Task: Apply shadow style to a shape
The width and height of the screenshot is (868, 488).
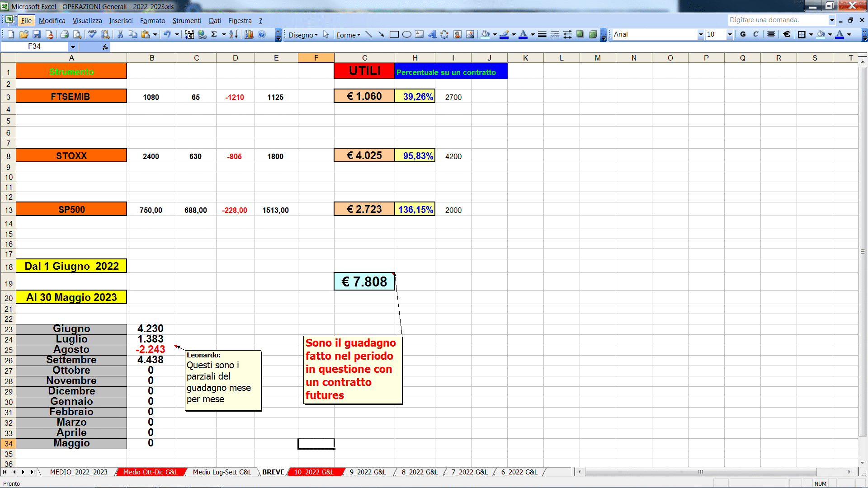Action: (580, 34)
